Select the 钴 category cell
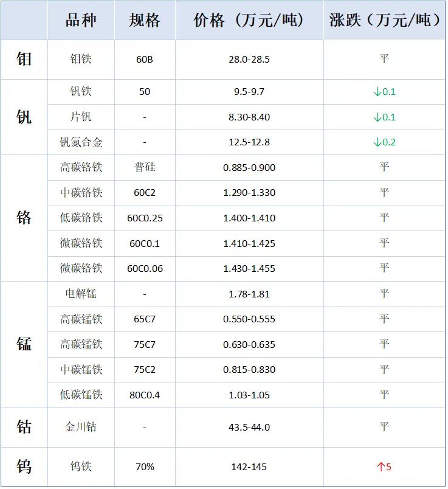Screen dimensions: 448x489 tap(24, 428)
